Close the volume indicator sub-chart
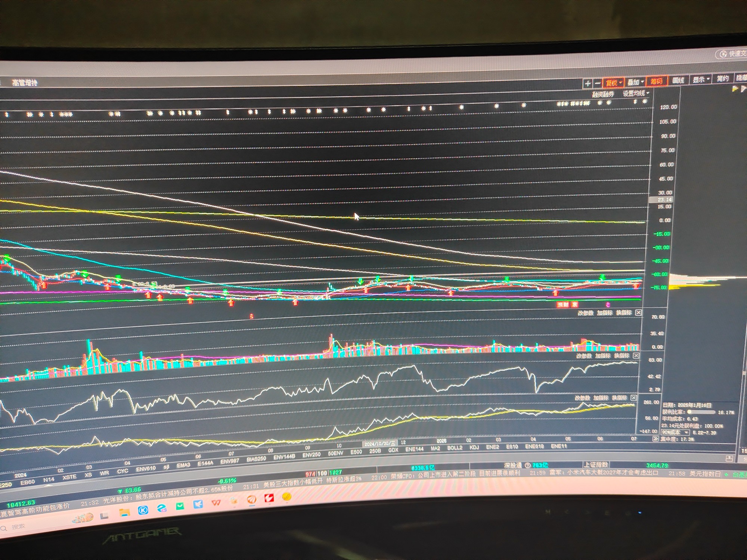 638,312
